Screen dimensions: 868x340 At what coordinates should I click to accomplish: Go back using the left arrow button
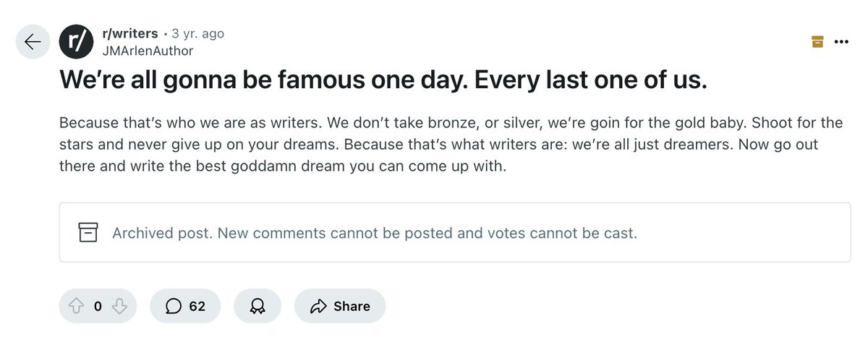(x=33, y=42)
